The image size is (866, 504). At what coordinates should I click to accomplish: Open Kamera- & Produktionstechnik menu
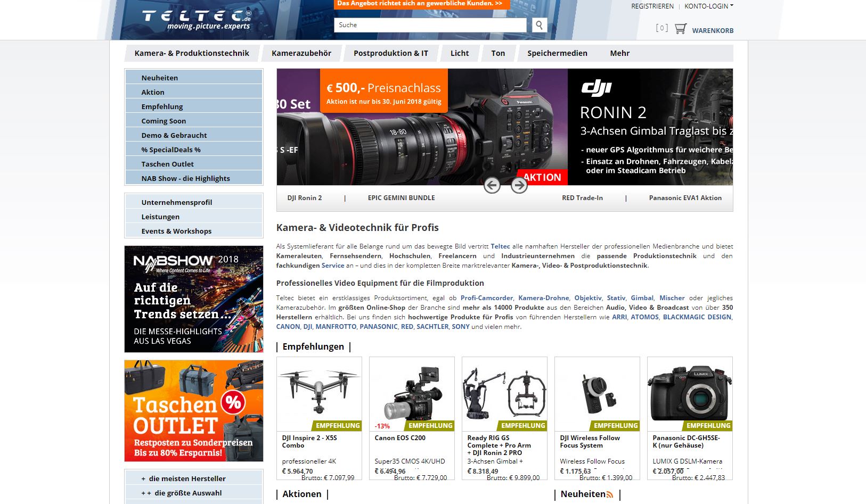click(192, 53)
